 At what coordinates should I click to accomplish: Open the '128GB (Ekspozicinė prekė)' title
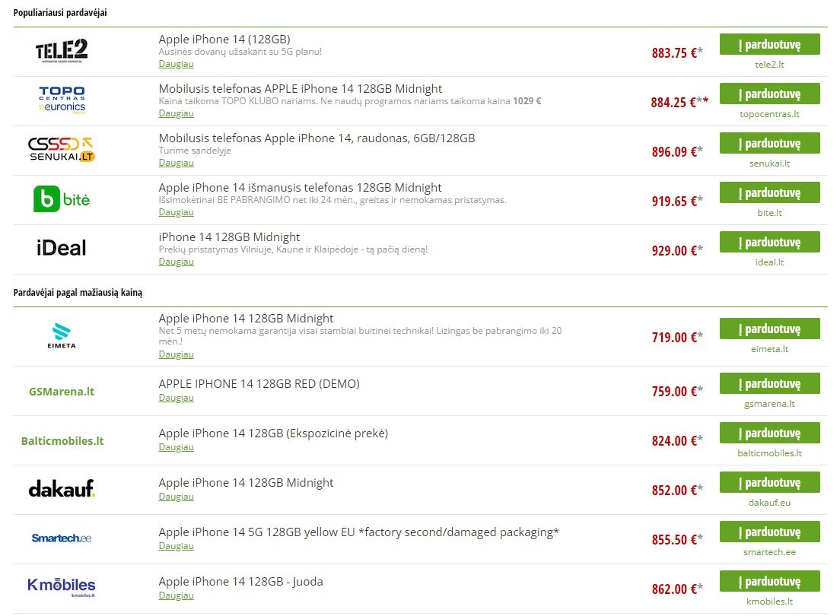point(273,433)
